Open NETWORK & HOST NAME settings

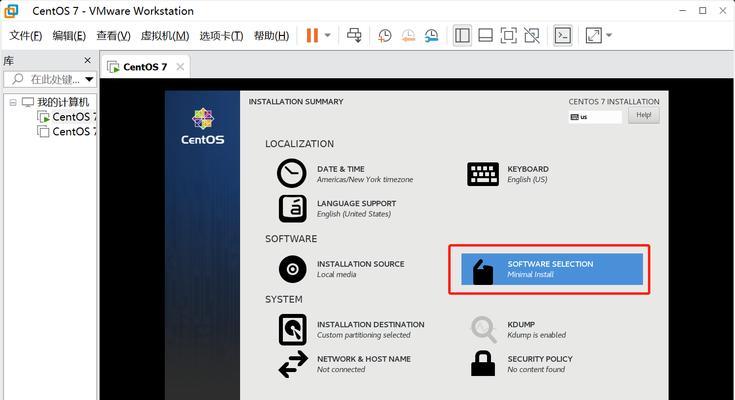364,364
